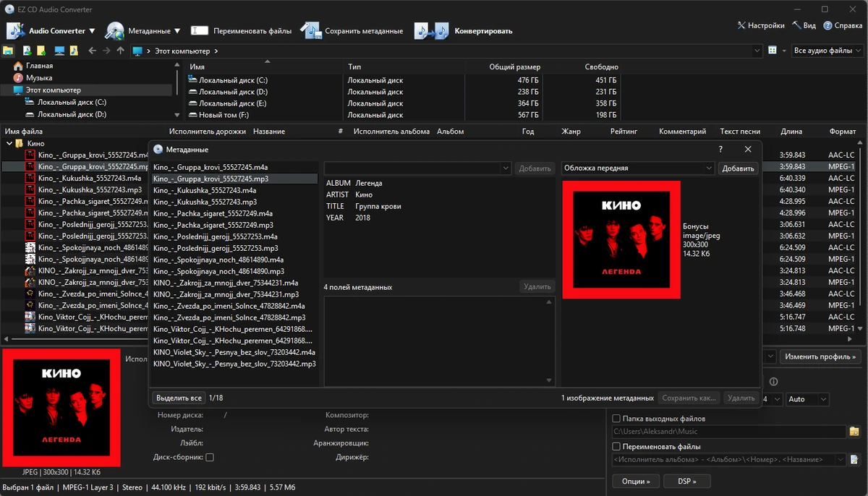Click Выделить все button

coord(179,398)
